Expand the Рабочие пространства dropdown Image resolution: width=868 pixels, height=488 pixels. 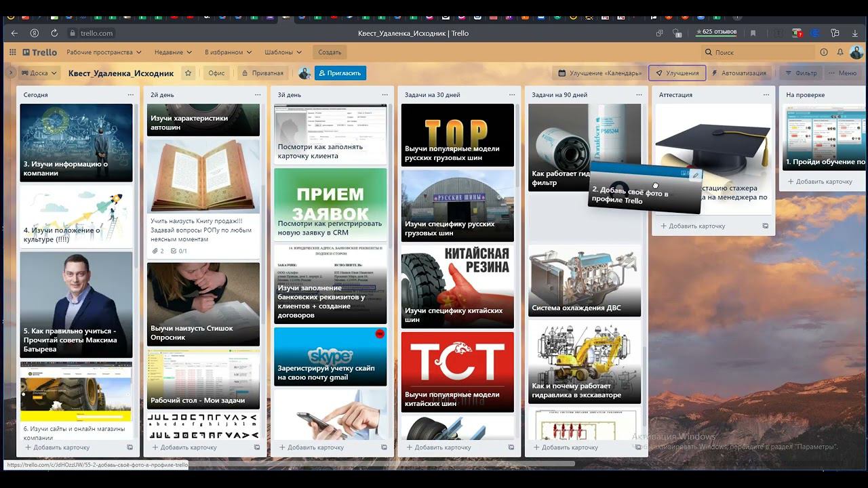tap(104, 52)
